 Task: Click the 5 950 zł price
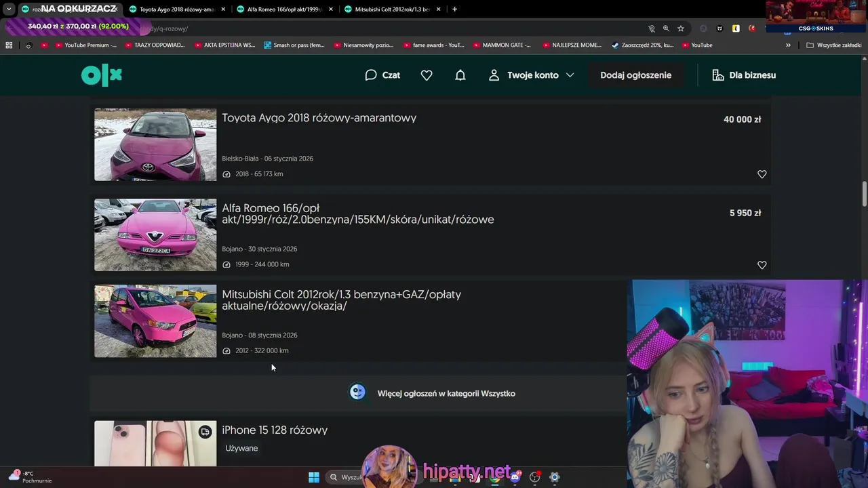745,213
